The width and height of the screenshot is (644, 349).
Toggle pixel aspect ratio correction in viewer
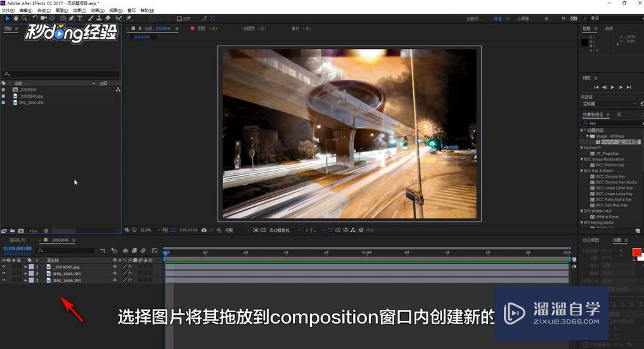coord(330,230)
